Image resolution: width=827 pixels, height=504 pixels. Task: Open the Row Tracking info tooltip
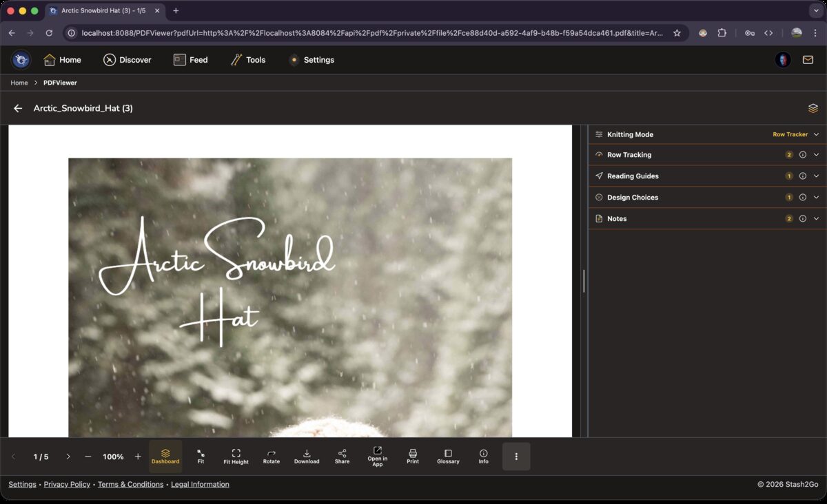point(802,154)
